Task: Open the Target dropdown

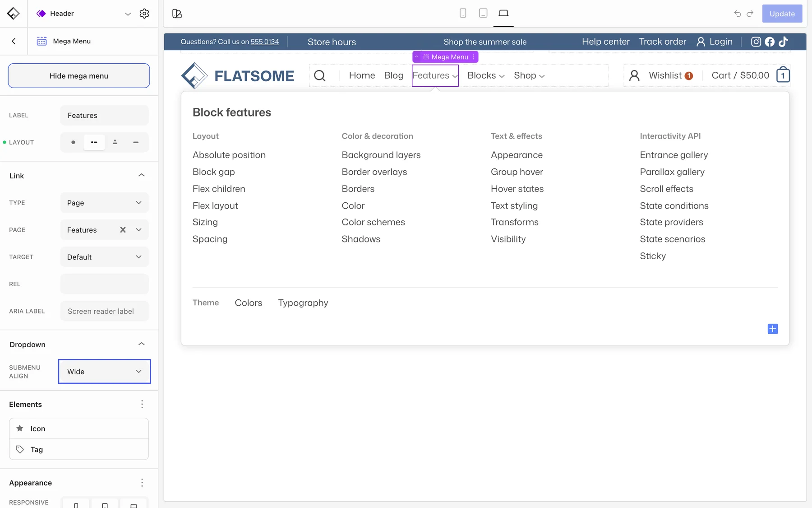Action: pyautogui.click(x=105, y=257)
